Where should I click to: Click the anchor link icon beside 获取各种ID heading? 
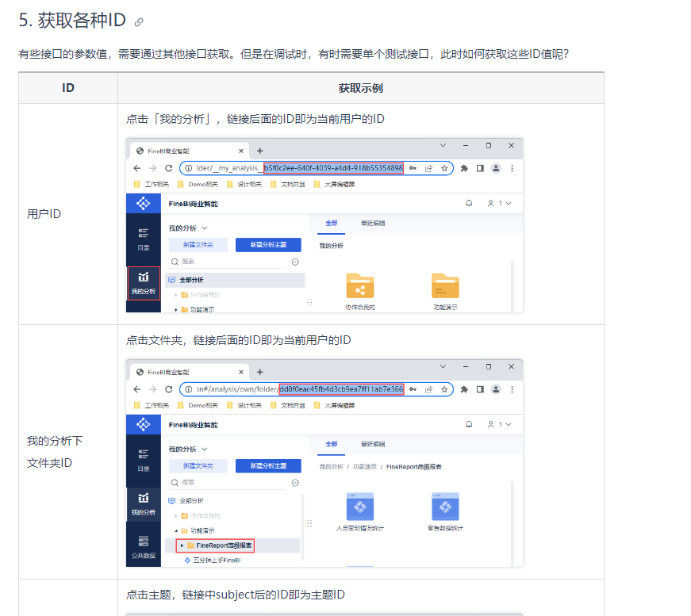tap(139, 22)
